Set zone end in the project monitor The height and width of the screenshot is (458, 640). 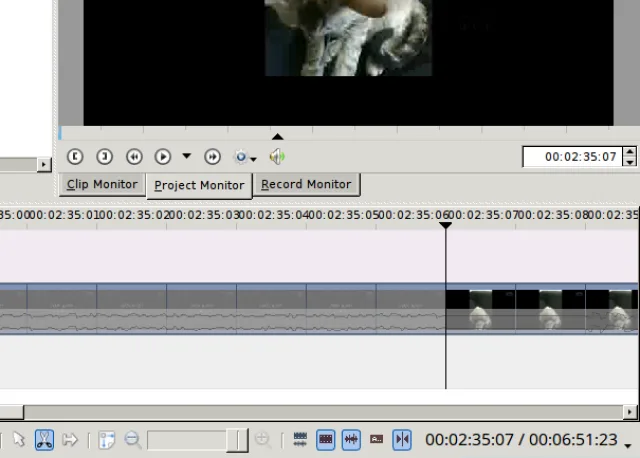click(x=104, y=157)
